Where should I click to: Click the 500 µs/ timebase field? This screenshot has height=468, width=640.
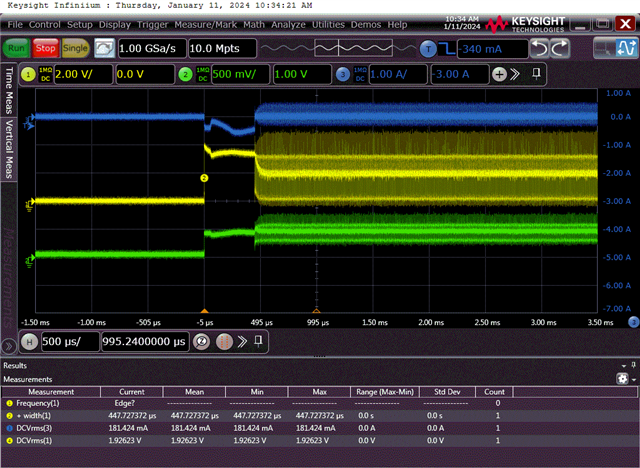pos(70,341)
